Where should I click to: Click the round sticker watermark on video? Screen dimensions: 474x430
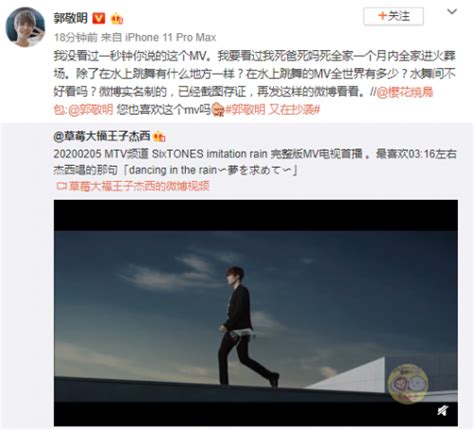pos(409,384)
